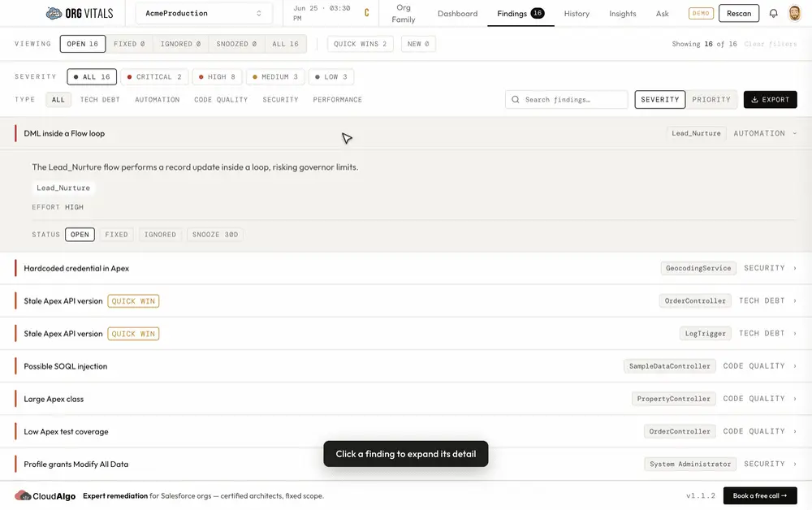
Task: Switch to the Ask tab
Action: (x=662, y=14)
